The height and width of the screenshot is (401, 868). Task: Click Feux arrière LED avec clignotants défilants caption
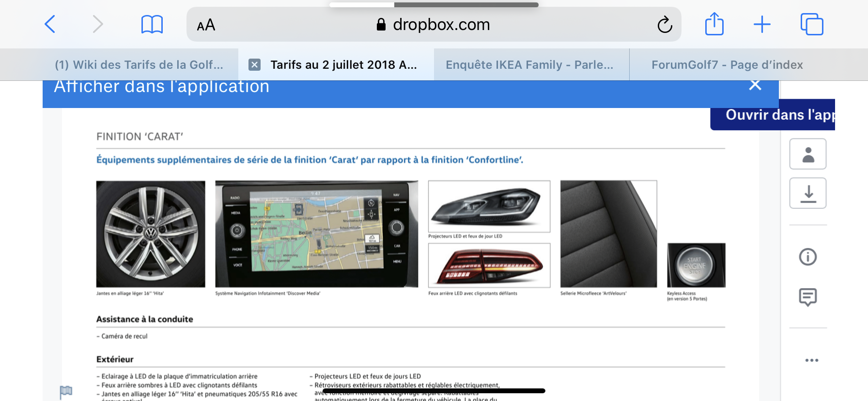point(473,293)
